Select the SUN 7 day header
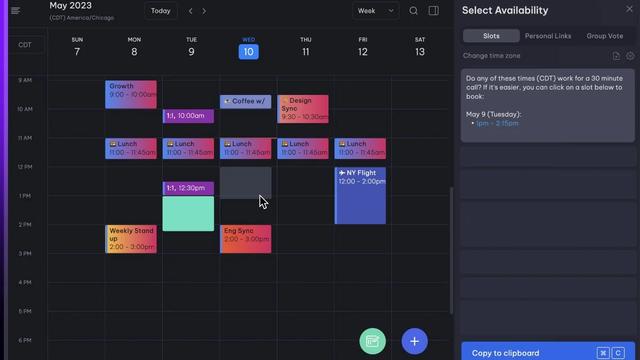 coord(77,47)
